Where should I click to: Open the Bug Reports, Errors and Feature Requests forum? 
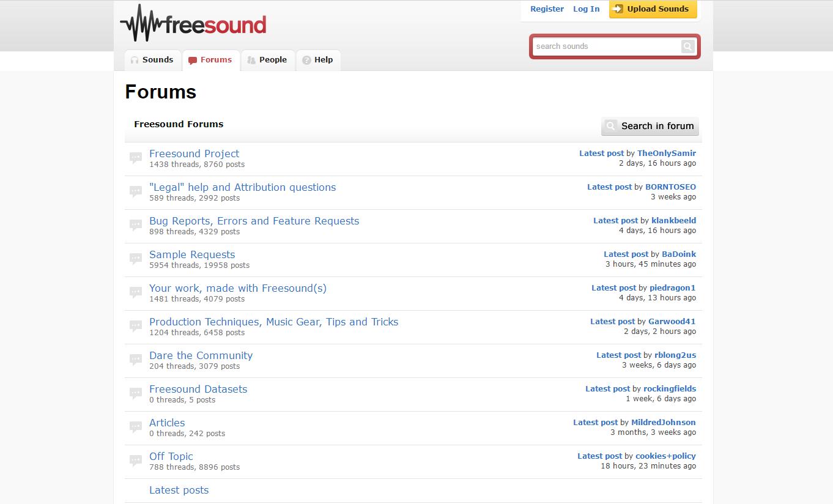pyautogui.click(x=254, y=221)
